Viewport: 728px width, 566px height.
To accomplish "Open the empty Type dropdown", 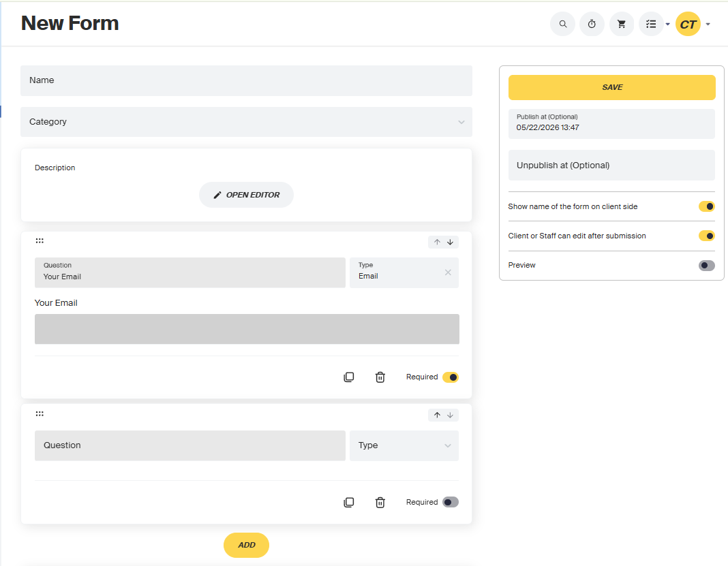I will (x=404, y=445).
